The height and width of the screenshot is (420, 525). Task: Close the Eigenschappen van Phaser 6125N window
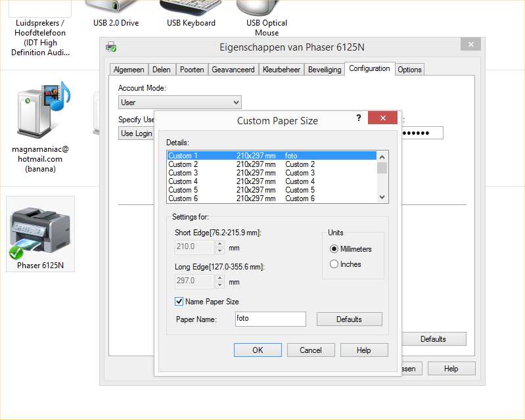point(470,44)
